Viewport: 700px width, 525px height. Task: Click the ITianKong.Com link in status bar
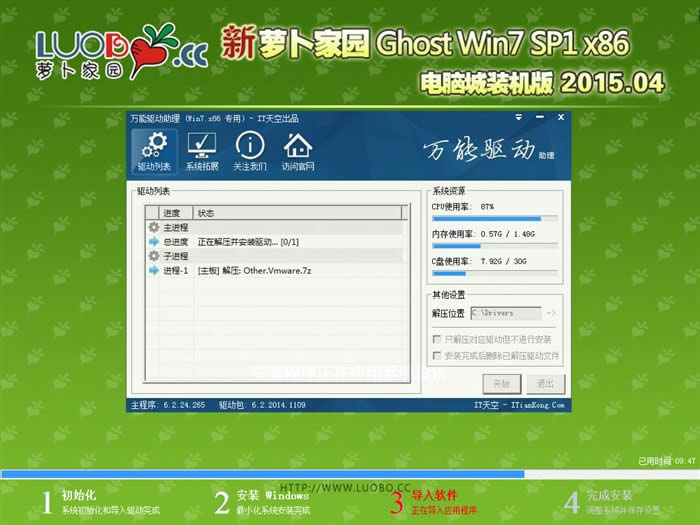coord(538,405)
